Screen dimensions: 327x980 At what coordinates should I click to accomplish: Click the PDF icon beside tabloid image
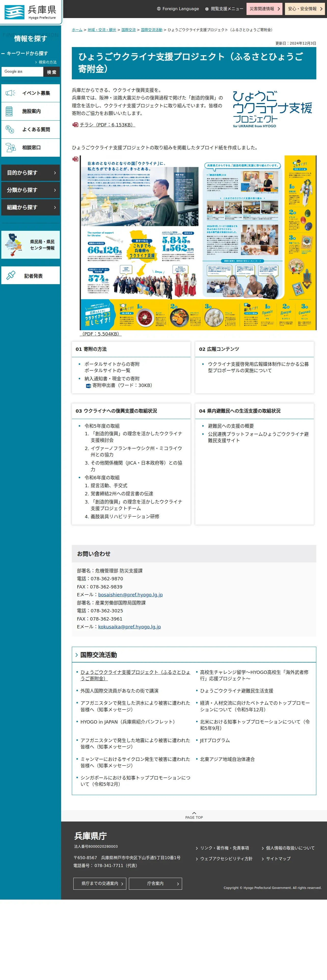pos(75,159)
